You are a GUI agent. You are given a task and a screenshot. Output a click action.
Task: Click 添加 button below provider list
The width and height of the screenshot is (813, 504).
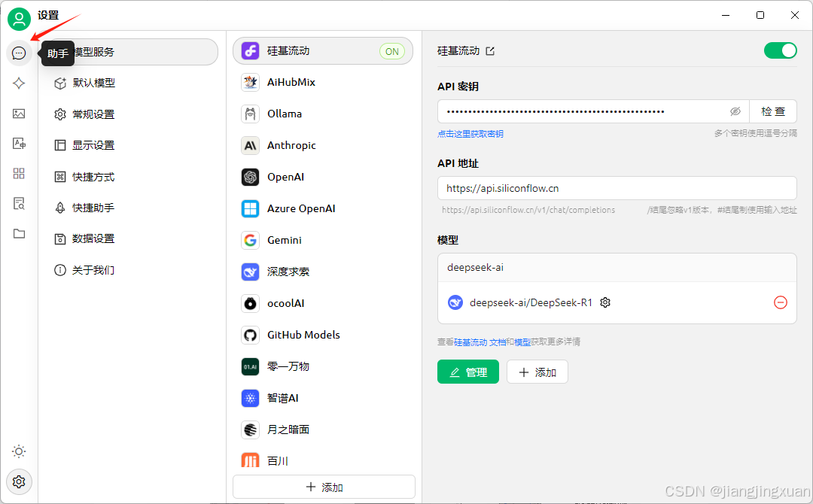pyautogui.click(x=324, y=487)
